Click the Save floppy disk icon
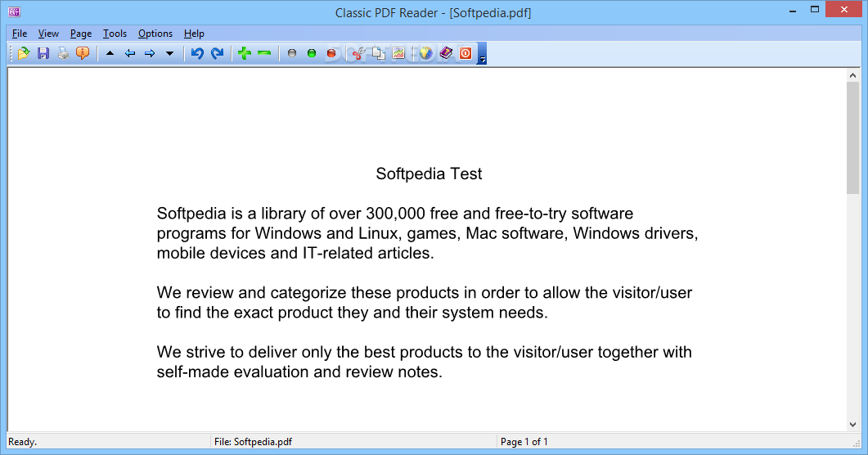 (43, 53)
